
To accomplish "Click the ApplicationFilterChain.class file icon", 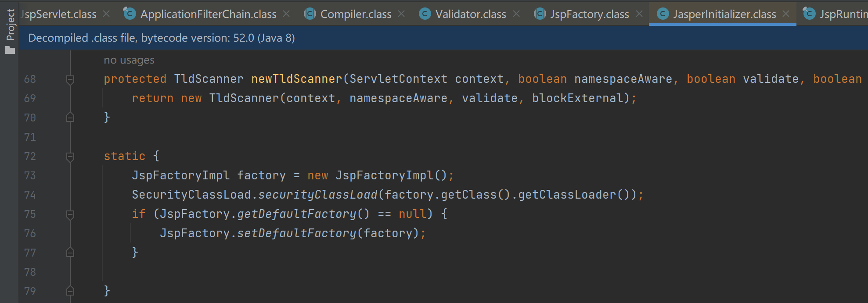I will 130,14.
